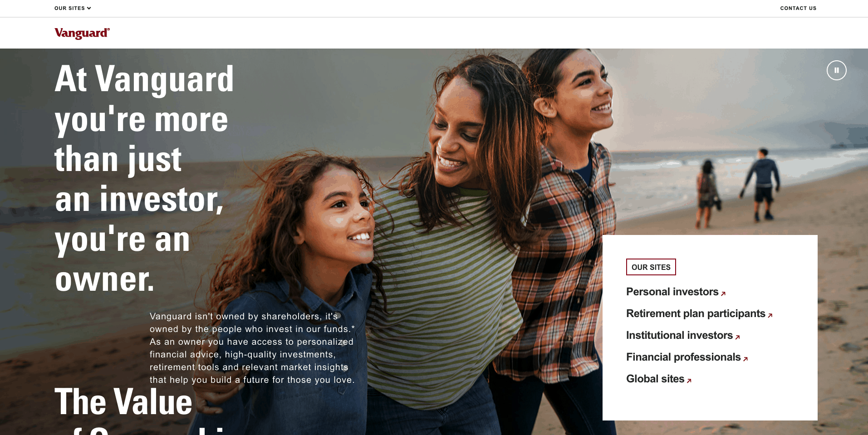The image size is (868, 435).
Task: Click 'The Value' heading at bottom
Action: click(x=123, y=402)
